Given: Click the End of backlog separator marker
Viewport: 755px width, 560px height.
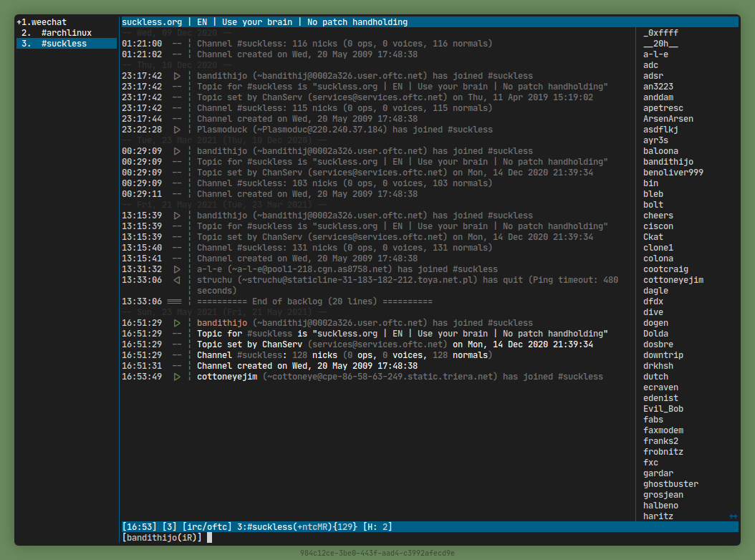Looking at the screenshot, I should coord(174,301).
